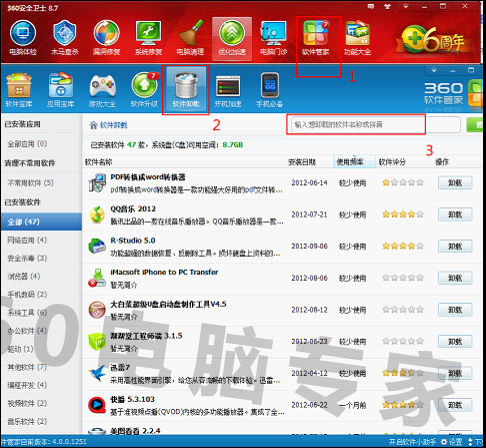Rate PDF转换成word转换器 with stars
This screenshot has height=448, width=486.
click(x=403, y=182)
